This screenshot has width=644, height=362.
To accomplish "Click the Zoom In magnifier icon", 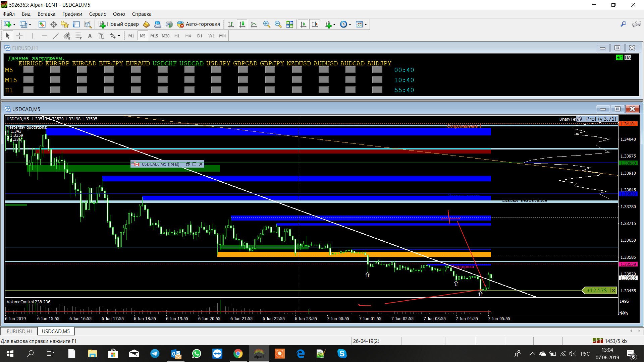I will 267,24.
